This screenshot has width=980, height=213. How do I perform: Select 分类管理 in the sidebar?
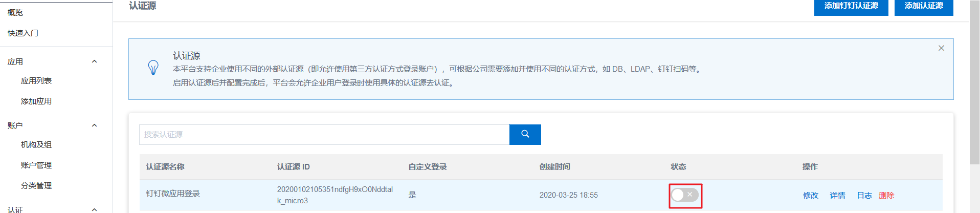coord(36,185)
